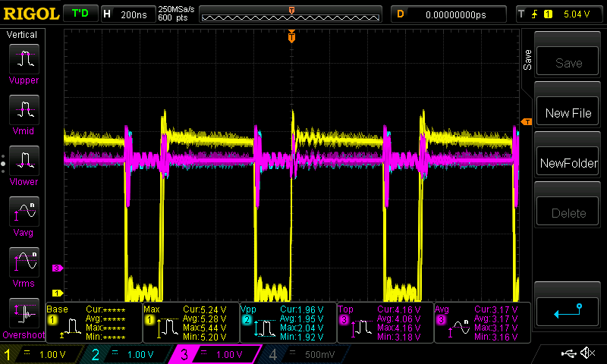Toggle channel 4 at 500mV
This screenshot has width=607, height=364.
(304, 354)
